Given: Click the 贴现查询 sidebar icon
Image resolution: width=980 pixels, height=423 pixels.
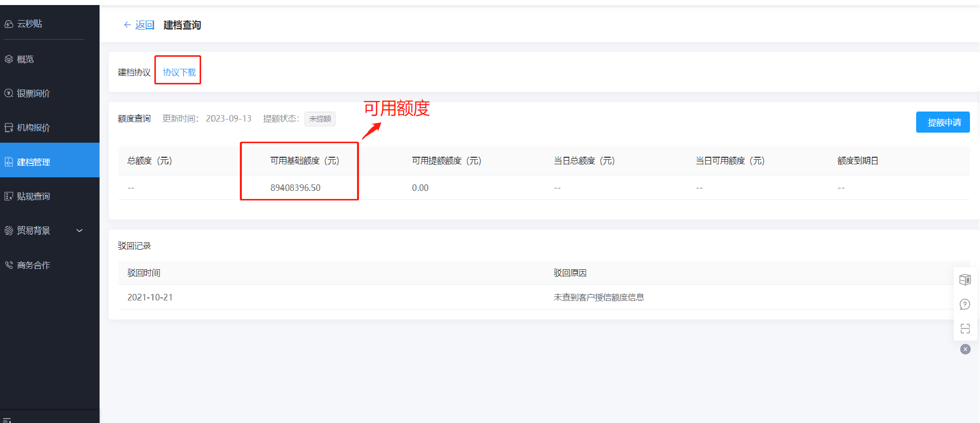Looking at the screenshot, I should pos(9,196).
